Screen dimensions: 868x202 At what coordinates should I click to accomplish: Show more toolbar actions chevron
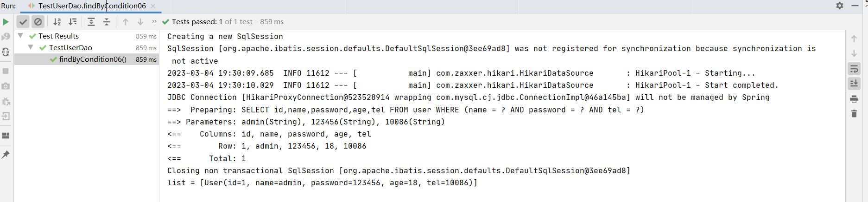(154, 21)
